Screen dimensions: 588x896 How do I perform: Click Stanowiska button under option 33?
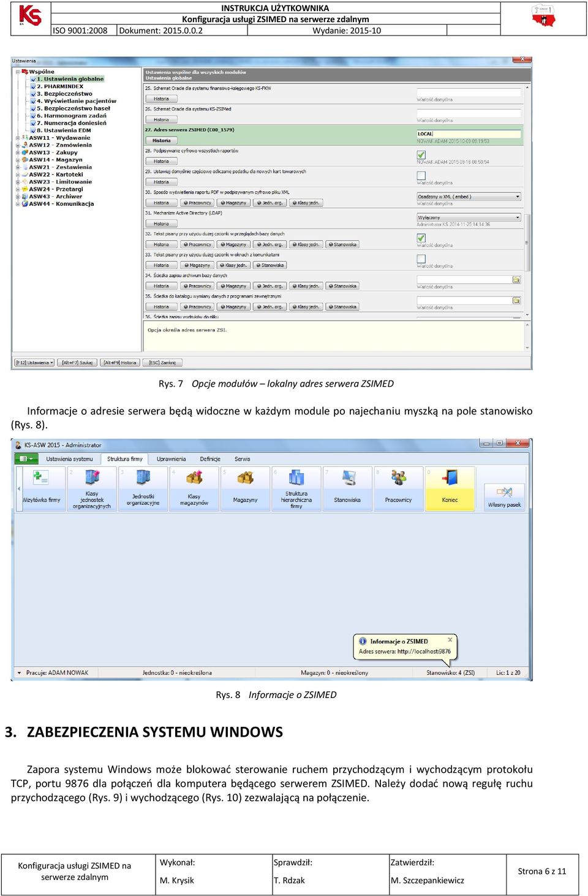pyautogui.click(x=269, y=265)
